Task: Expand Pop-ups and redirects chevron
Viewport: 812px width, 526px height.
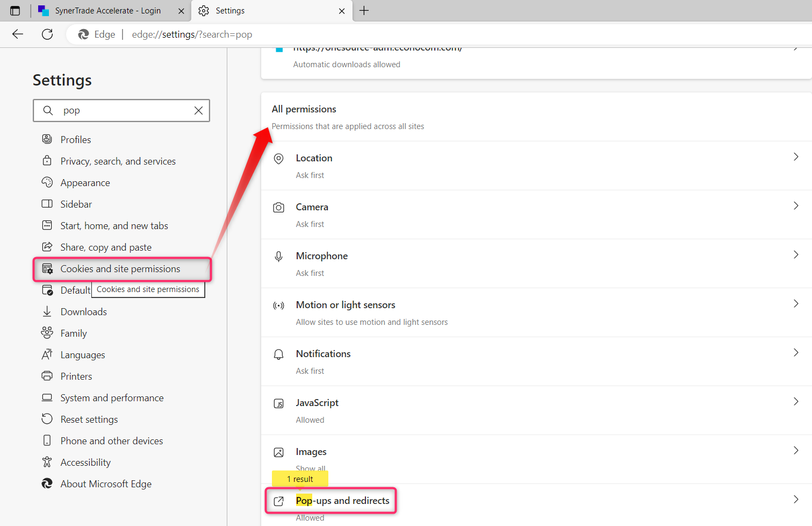Action: (796, 500)
